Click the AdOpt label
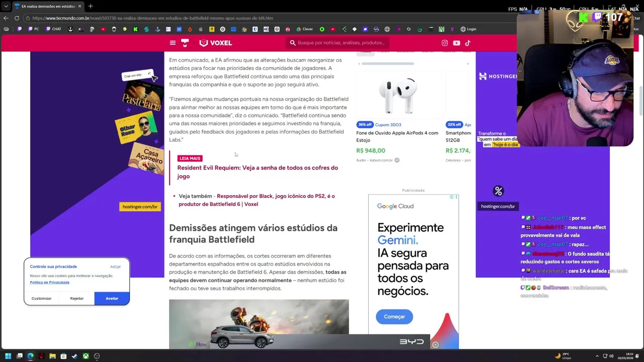644x362 pixels. point(115,266)
